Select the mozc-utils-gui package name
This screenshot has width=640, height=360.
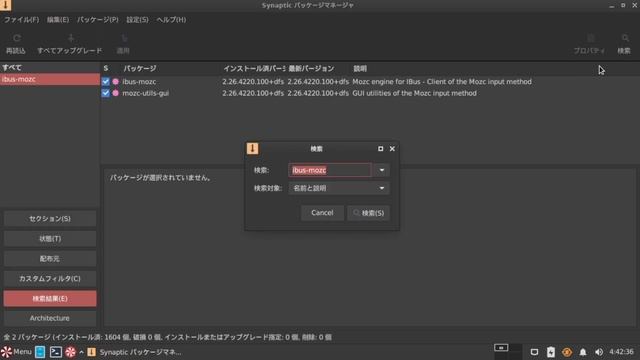[146, 93]
